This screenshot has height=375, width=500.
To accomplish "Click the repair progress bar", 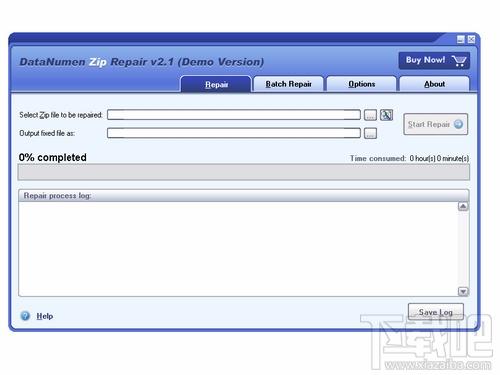I will 244,172.
